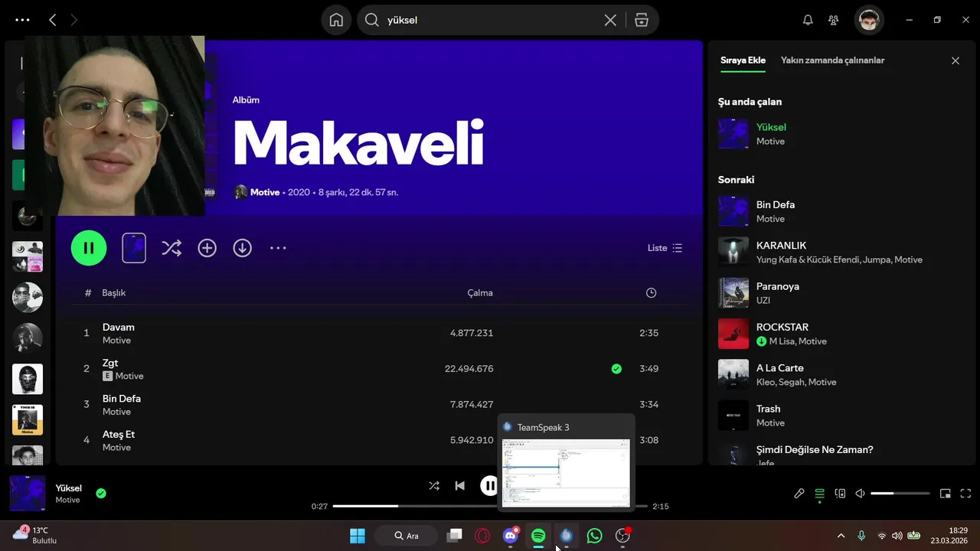Sort by the duration clock header
The image size is (980, 551).
click(x=651, y=293)
